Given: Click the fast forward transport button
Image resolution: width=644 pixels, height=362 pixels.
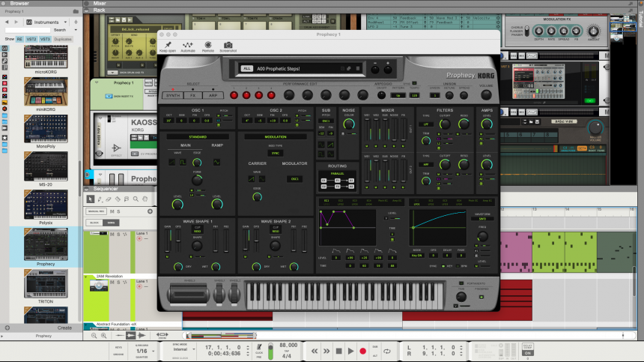Looking at the screenshot, I should tap(326, 352).
